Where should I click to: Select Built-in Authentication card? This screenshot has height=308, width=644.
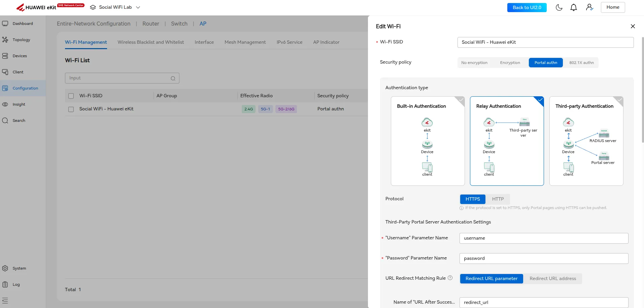click(428, 141)
